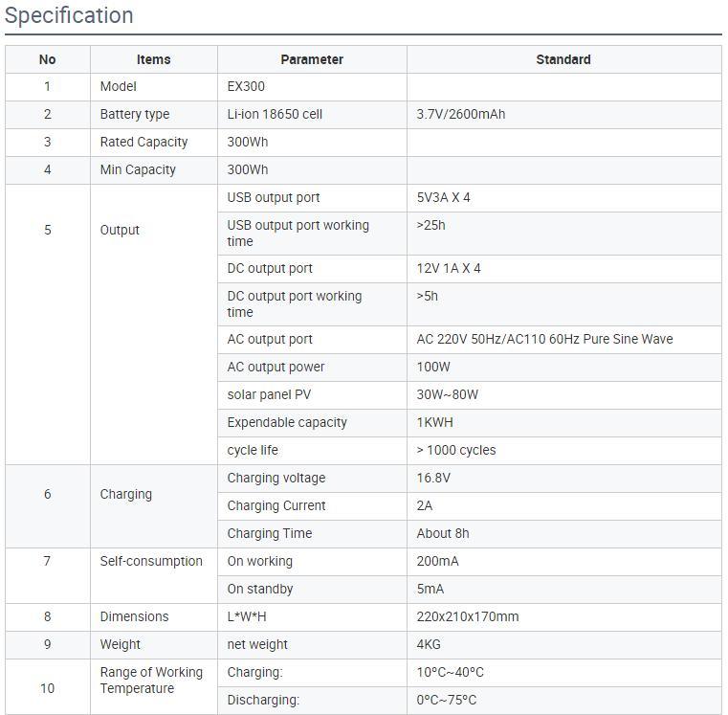Click the solar panel PV parameter
Screen dimensions: 728x715
[269, 394]
